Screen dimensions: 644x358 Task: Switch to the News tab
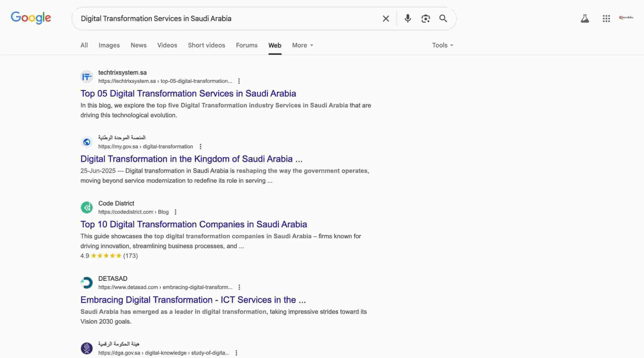click(x=138, y=45)
